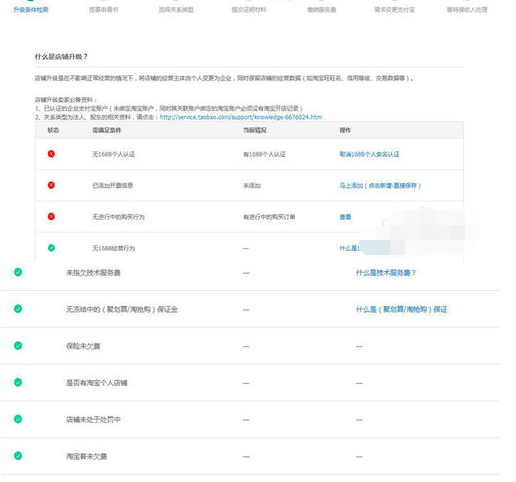Click green check icon for 是否有淘宝个人店铺
The height and width of the screenshot is (482, 516).
coord(18,382)
